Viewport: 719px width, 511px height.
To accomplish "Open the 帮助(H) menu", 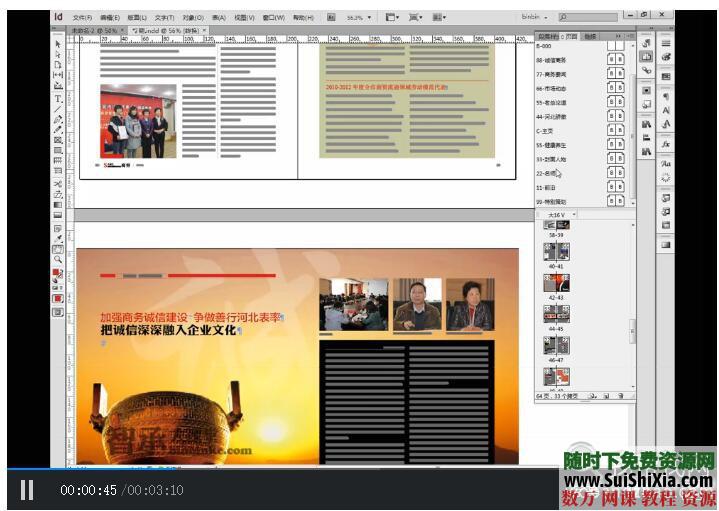I will coord(303,18).
